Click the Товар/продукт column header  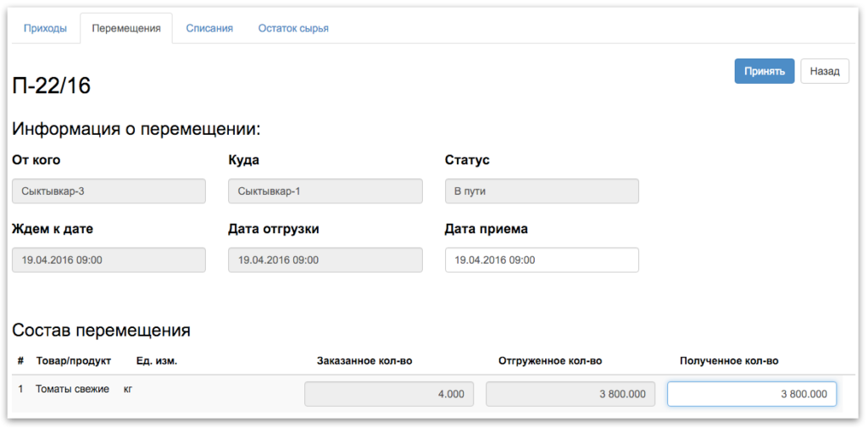click(x=74, y=361)
